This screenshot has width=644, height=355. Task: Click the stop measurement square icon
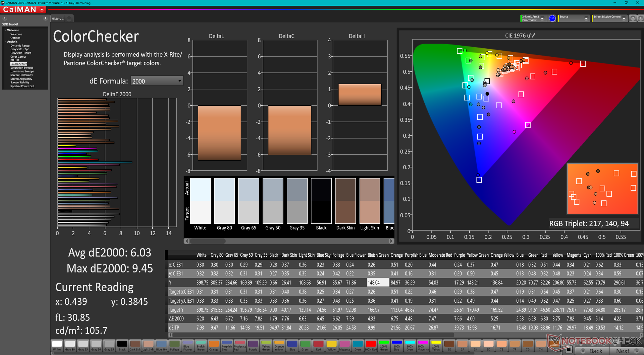coord(568,350)
